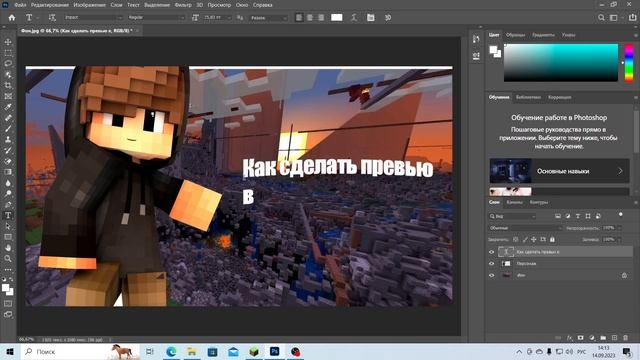
Task: Select the Eraser tool
Action: pyautogui.click(x=8, y=161)
